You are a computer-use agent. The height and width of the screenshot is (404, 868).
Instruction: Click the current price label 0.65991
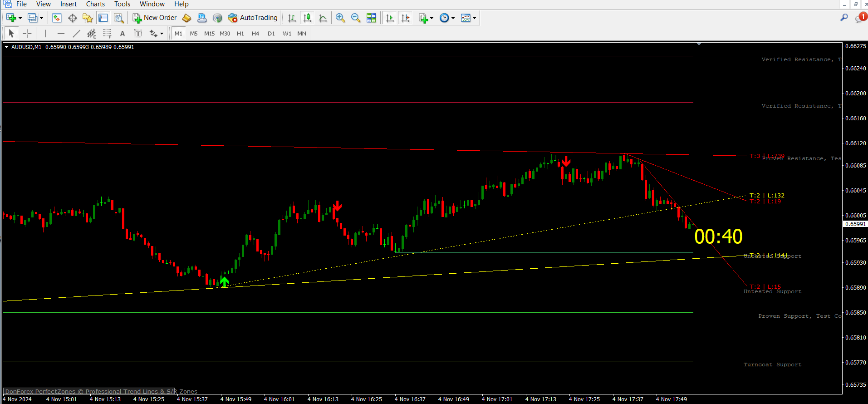coord(855,224)
